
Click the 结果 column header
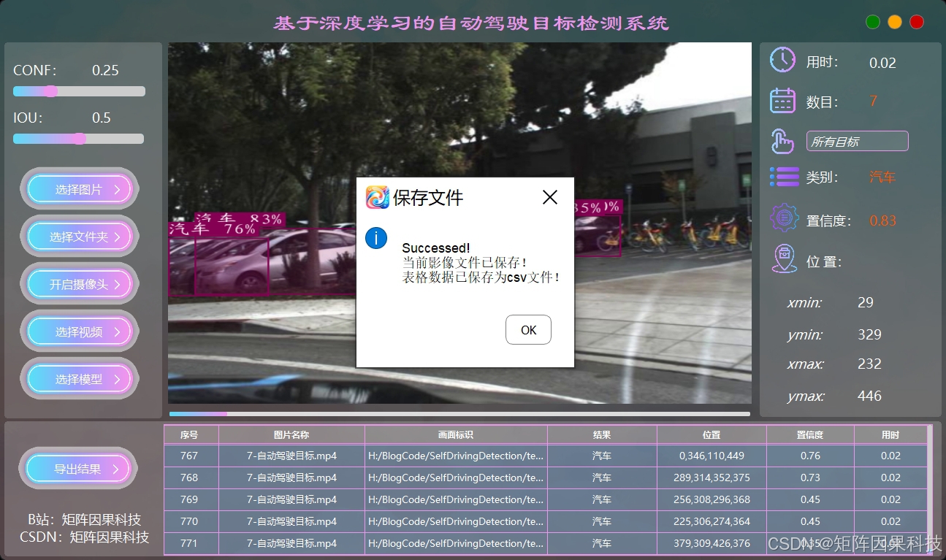(602, 434)
